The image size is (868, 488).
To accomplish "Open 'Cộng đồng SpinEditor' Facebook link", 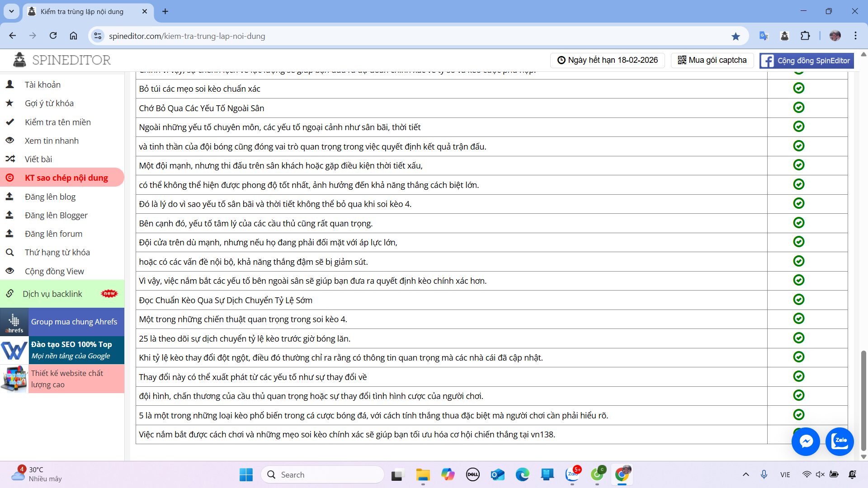I will pos(806,61).
